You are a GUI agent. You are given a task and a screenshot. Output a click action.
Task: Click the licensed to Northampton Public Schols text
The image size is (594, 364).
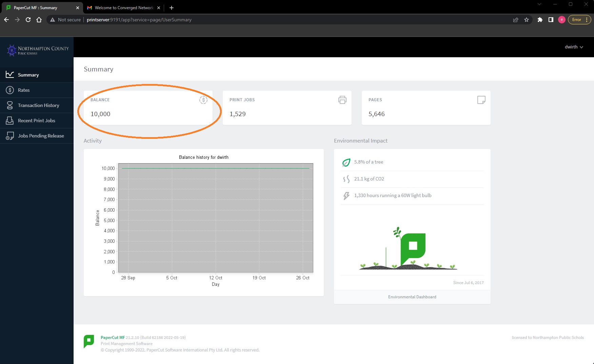[548, 338]
